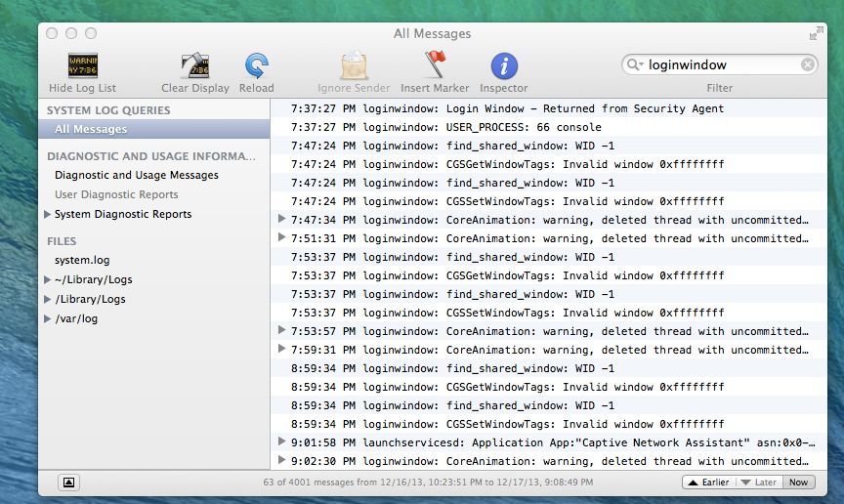
Task: Expand the 9:01:58 PM launchservicesd message
Action: [281, 441]
